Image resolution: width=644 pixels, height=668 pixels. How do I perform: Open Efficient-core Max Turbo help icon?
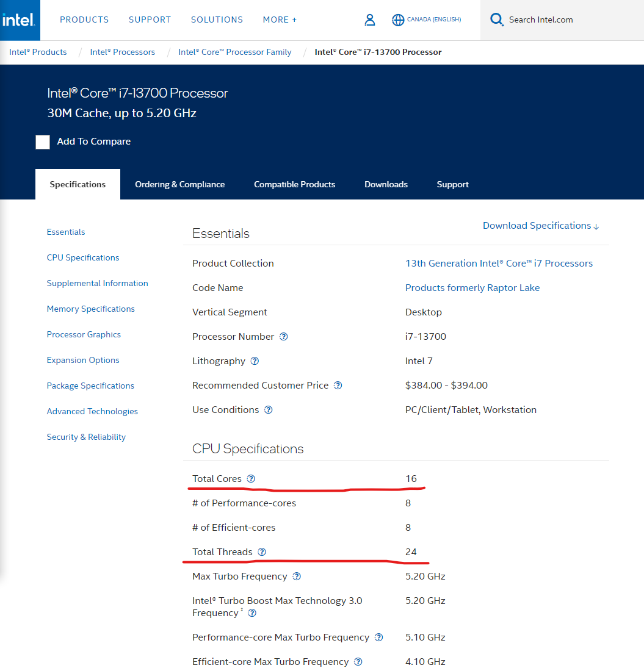(x=358, y=662)
